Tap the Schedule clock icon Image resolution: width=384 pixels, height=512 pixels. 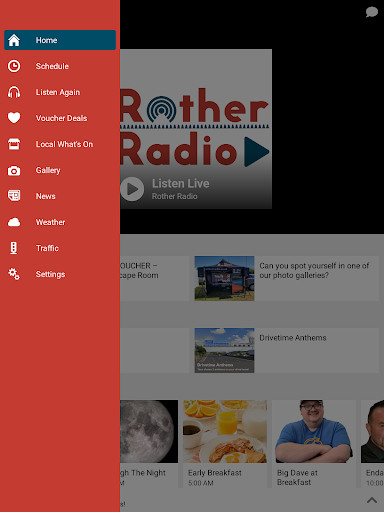[14, 66]
